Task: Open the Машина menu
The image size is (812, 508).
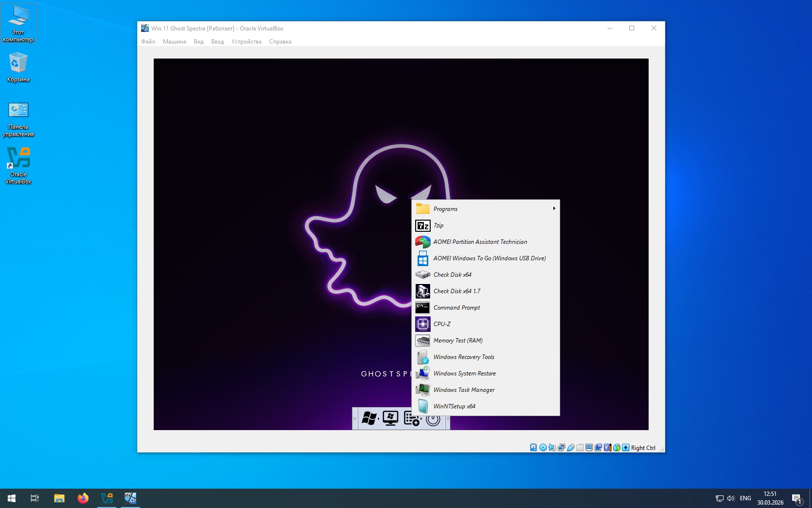Action: click(x=174, y=42)
